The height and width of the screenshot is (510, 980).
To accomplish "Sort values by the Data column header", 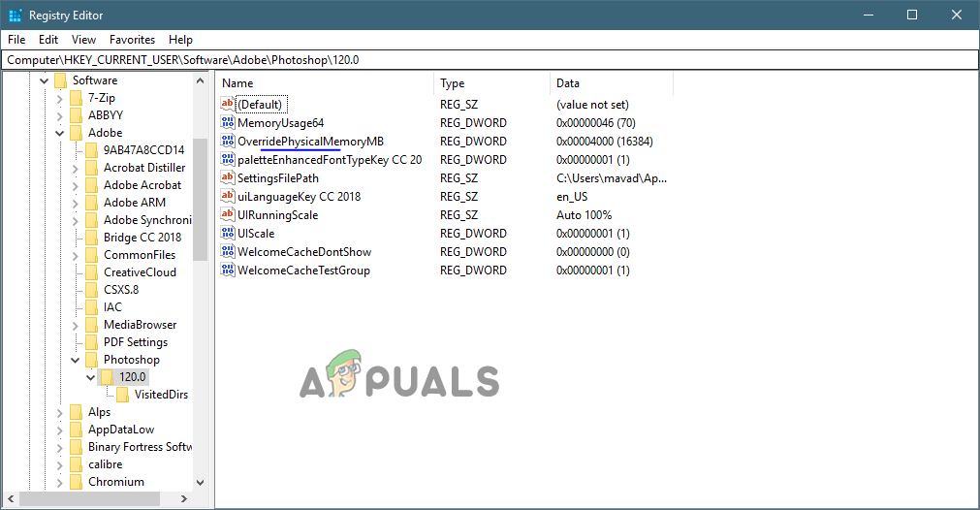I will pyautogui.click(x=612, y=83).
